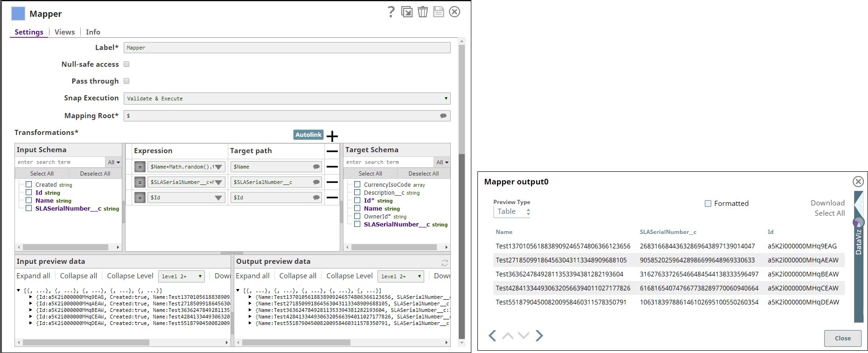The height and width of the screenshot is (353, 868).
Task: Change Preview Type from Table
Action: [x=512, y=212]
